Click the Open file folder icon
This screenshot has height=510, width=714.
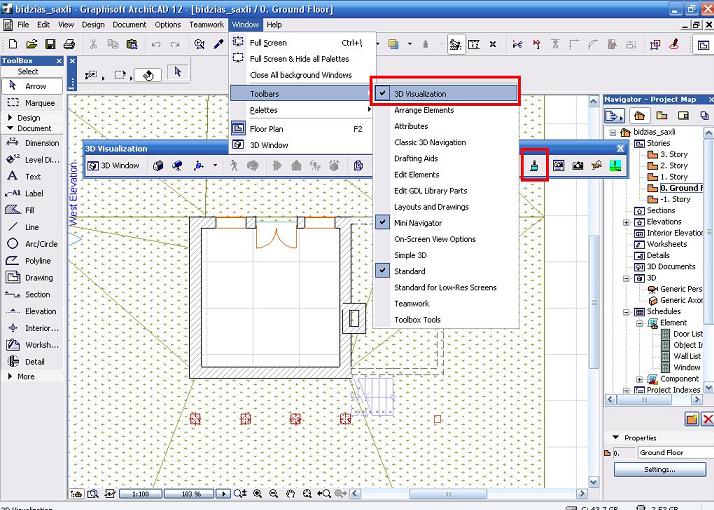pyautogui.click(x=31, y=44)
